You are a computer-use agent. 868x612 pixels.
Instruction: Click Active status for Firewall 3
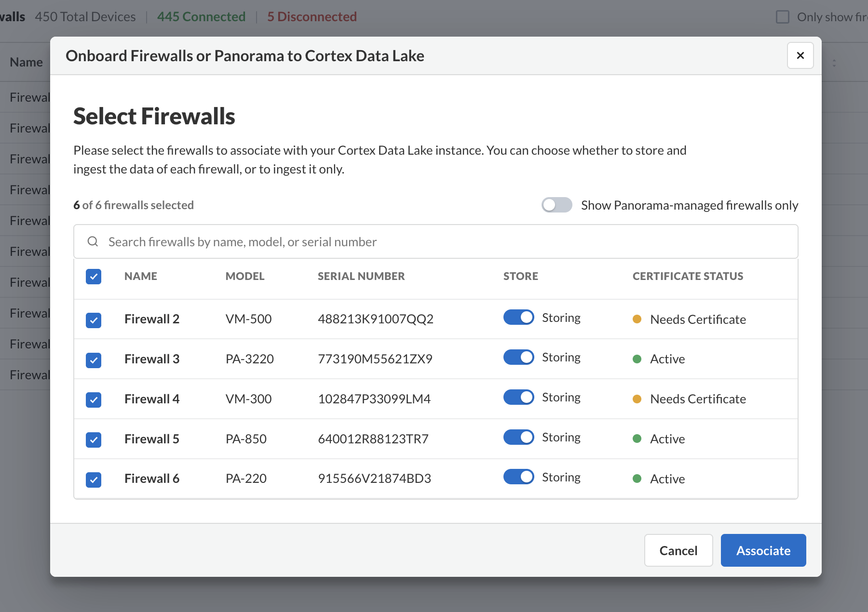pyautogui.click(x=659, y=359)
